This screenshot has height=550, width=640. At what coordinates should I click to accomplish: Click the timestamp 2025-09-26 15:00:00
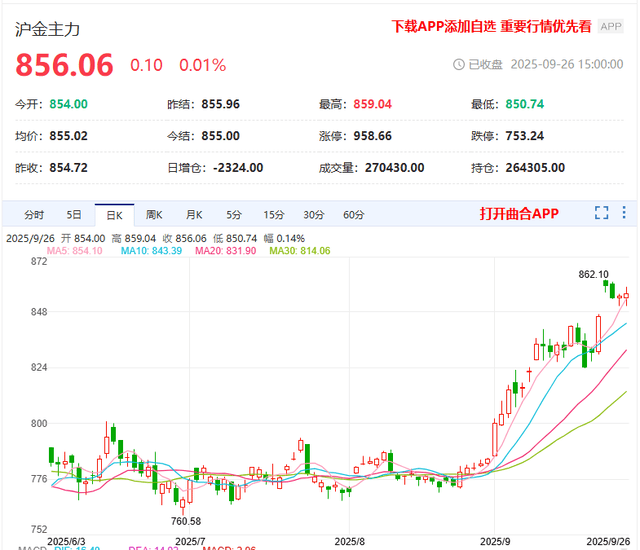567,64
